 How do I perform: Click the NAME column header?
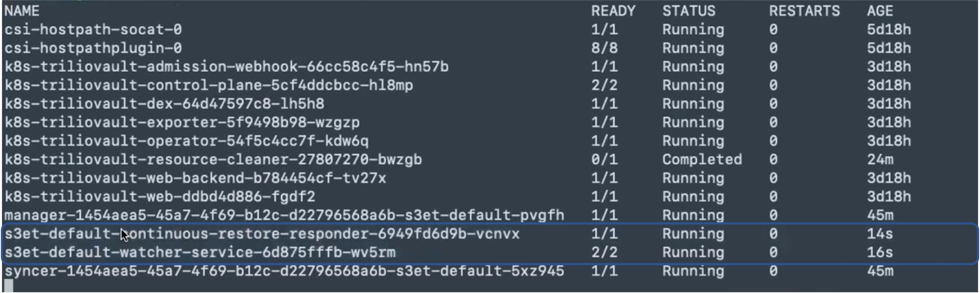click(x=22, y=11)
